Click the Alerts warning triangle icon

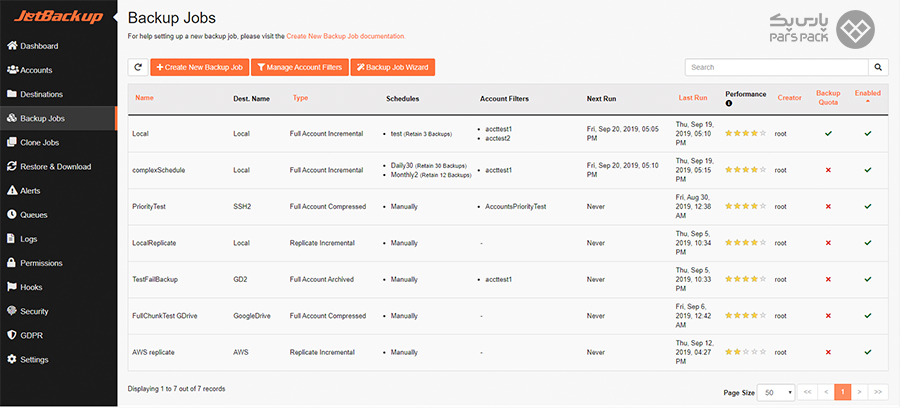coord(12,191)
